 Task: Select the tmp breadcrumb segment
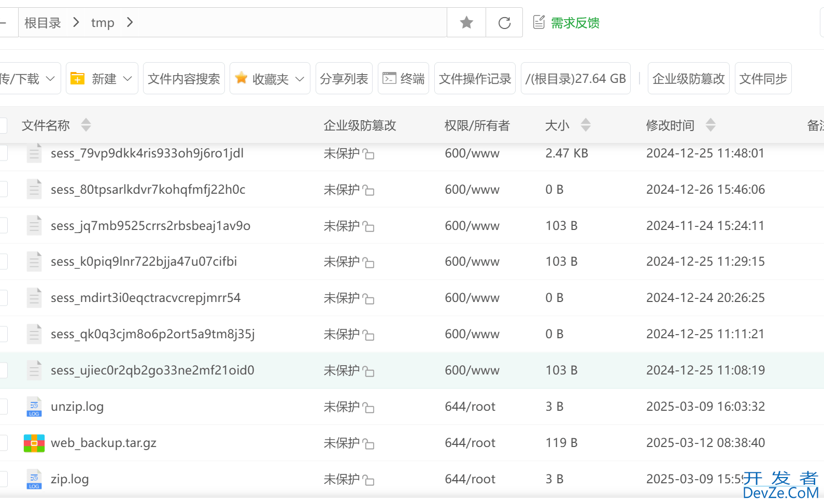[103, 23]
